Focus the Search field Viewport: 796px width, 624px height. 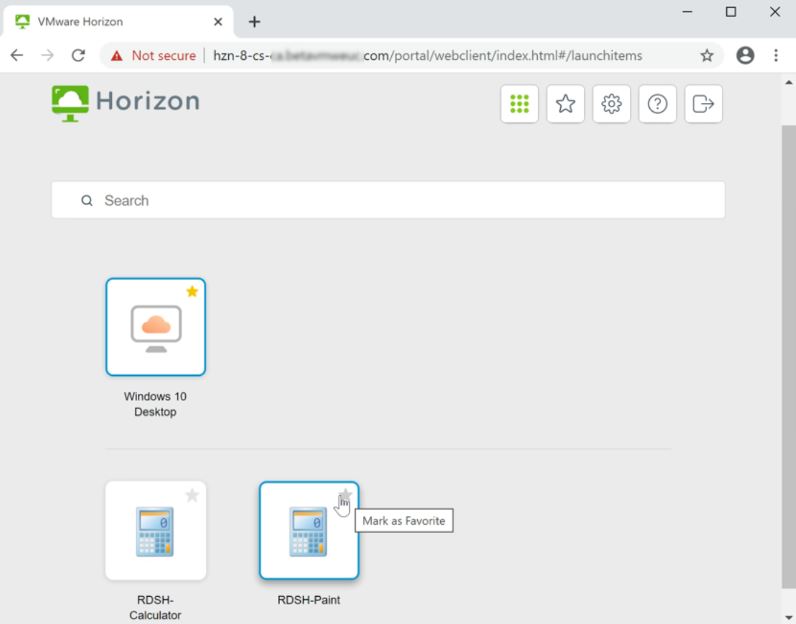click(x=388, y=200)
